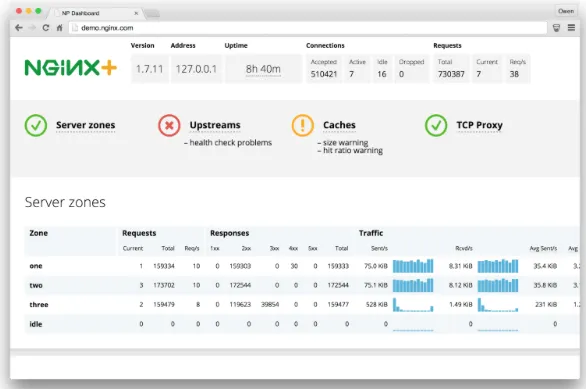The height and width of the screenshot is (389, 586).
Task: Click the 3xx response count 39854
Action: pyautogui.click(x=270, y=305)
